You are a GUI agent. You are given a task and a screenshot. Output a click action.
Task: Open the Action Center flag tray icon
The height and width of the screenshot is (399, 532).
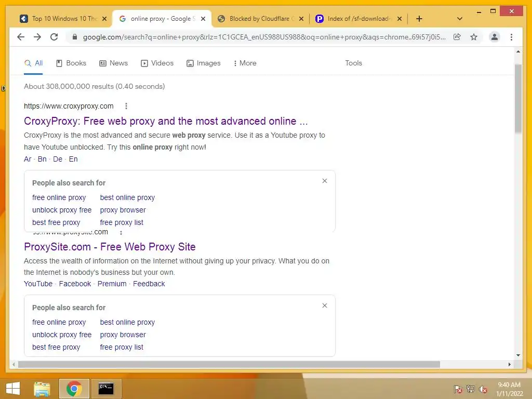[x=458, y=389]
